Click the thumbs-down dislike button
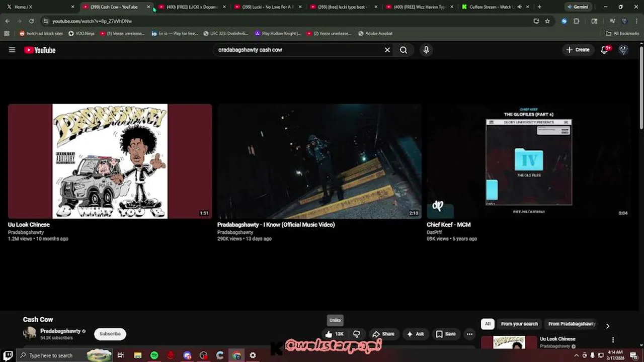This screenshot has width=644, height=362. point(357,334)
